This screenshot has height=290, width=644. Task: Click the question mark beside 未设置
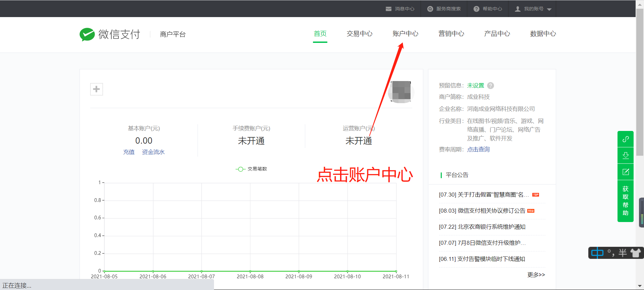click(x=490, y=86)
